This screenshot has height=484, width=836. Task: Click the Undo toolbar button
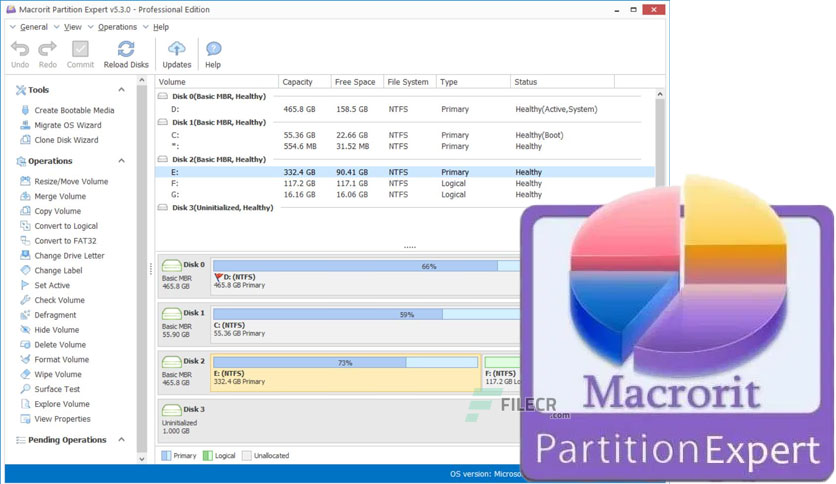pyautogui.click(x=20, y=54)
